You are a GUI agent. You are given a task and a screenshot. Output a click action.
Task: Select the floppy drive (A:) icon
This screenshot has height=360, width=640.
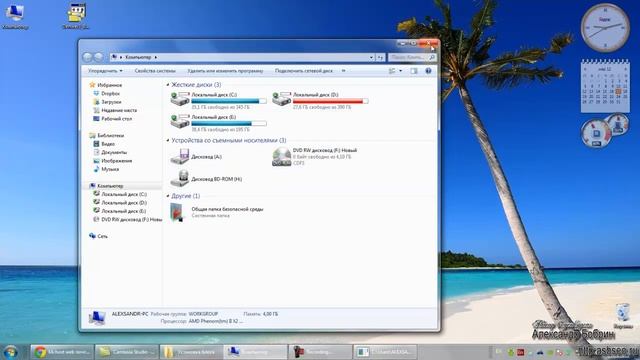(x=180, y=157)
